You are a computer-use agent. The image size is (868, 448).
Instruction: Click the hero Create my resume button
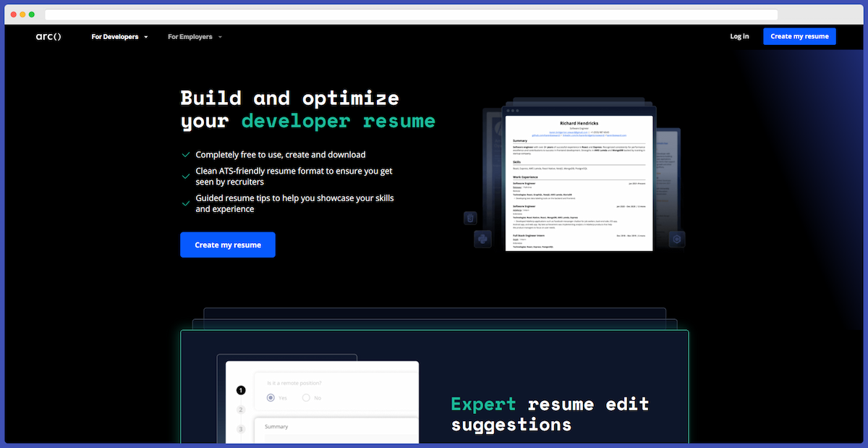(227, 245)
